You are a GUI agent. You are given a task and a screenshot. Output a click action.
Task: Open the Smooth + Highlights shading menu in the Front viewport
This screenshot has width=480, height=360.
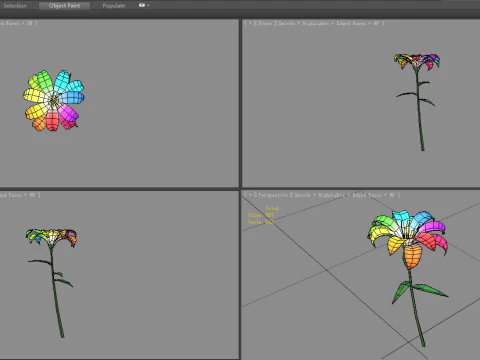pyautogui.click(x=304, y=23)
